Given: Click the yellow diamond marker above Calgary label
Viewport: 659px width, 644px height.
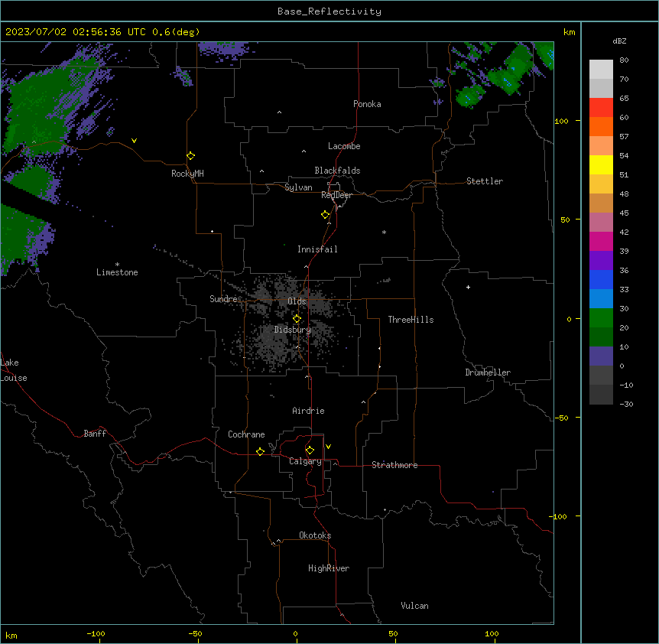Looking at the screenshot, I should tap(310, 450).
